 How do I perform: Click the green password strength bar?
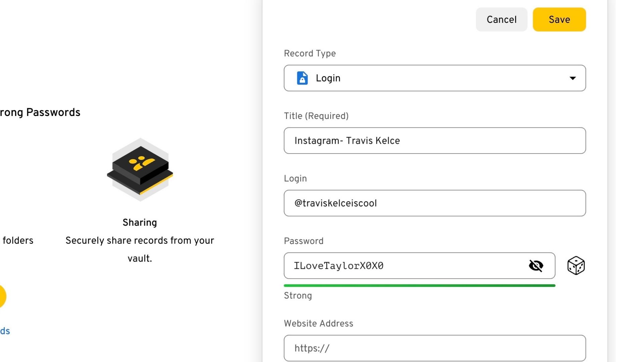pyautogui.click(x=419, y=286)
